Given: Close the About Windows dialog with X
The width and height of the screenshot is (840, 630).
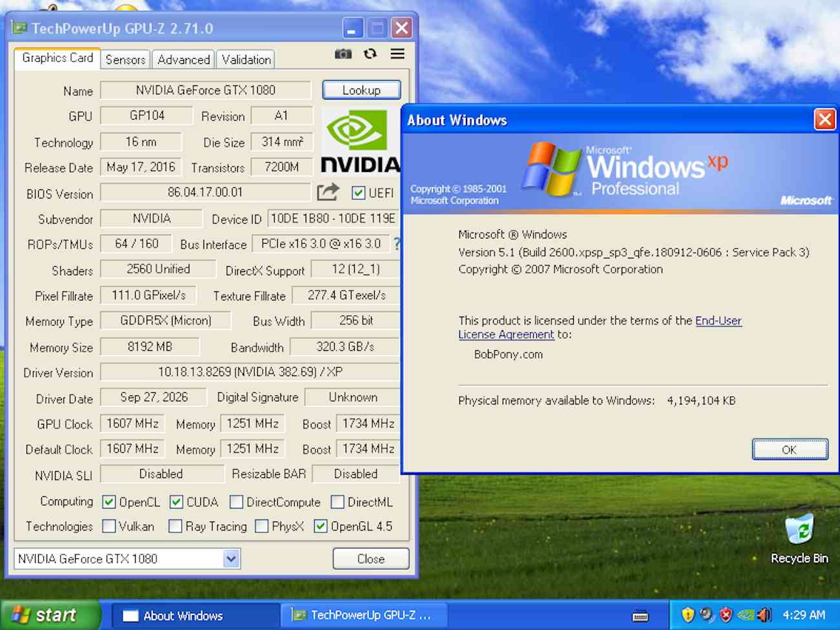Looking at the screenshot, I should coord(824,120).
